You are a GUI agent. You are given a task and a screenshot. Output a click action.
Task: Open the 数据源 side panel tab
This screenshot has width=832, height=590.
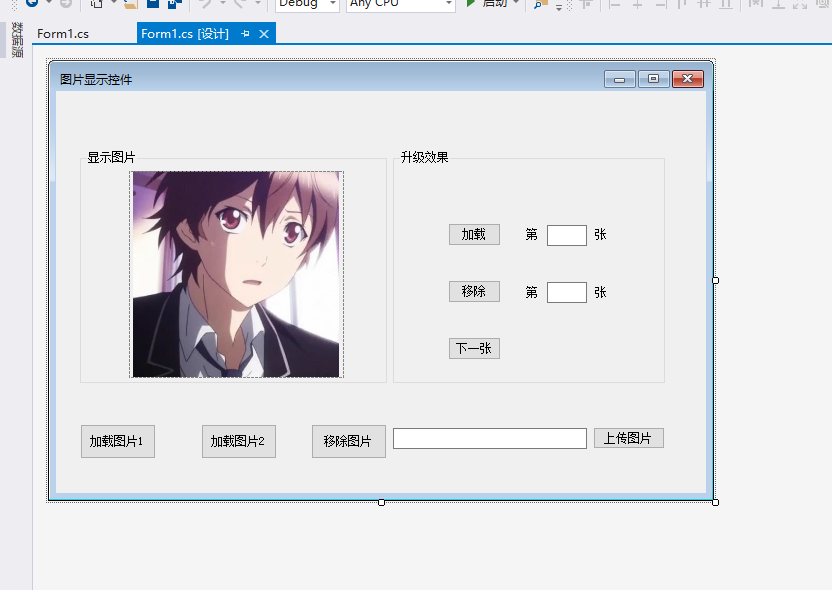pyautogui.click(x=17, y=40)
